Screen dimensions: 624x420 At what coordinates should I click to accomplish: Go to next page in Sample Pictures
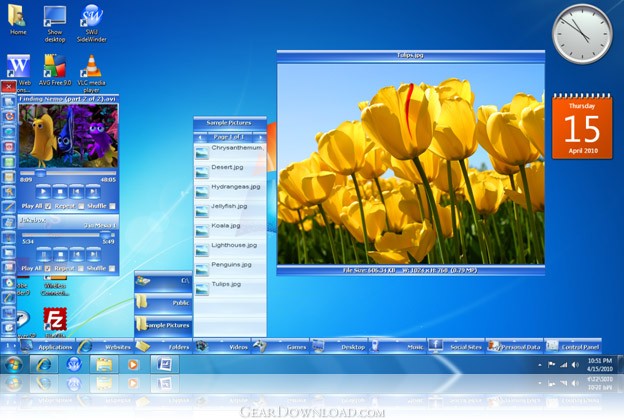[x=260, y=137]
